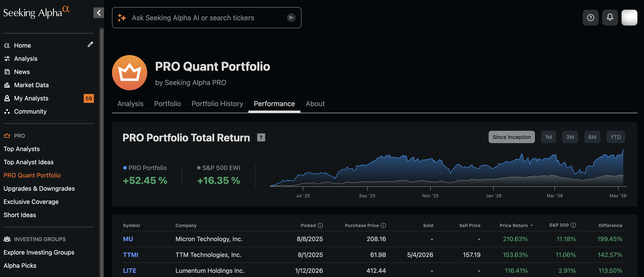Click the 5/4/2026 sold date for TTMI
This screenshot has width=644, height=277.
(x=420, y=255)
